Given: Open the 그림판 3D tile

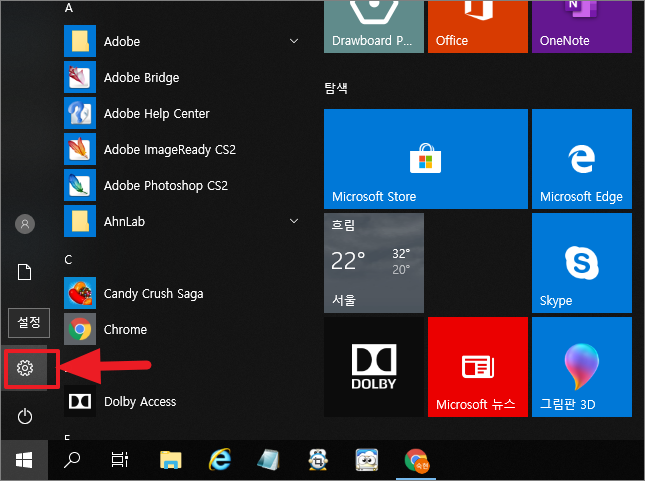Looking at the screenshot, I should coord(582,367).
